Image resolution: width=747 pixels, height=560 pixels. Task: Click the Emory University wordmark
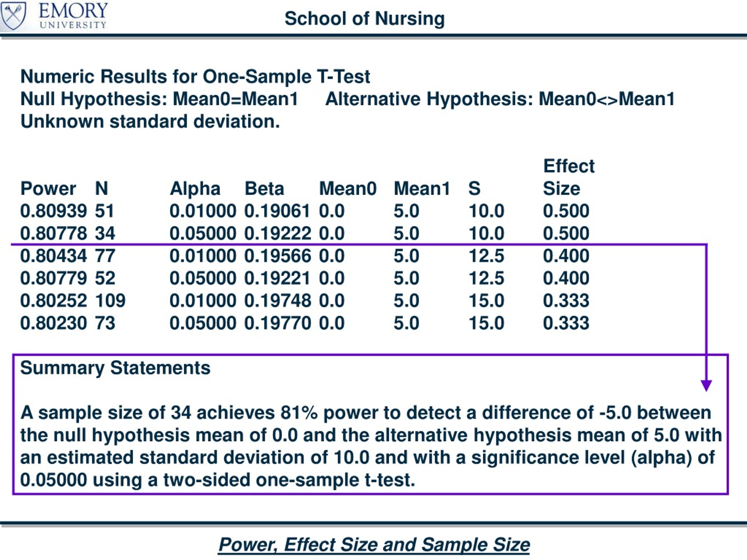click(73, 16)
